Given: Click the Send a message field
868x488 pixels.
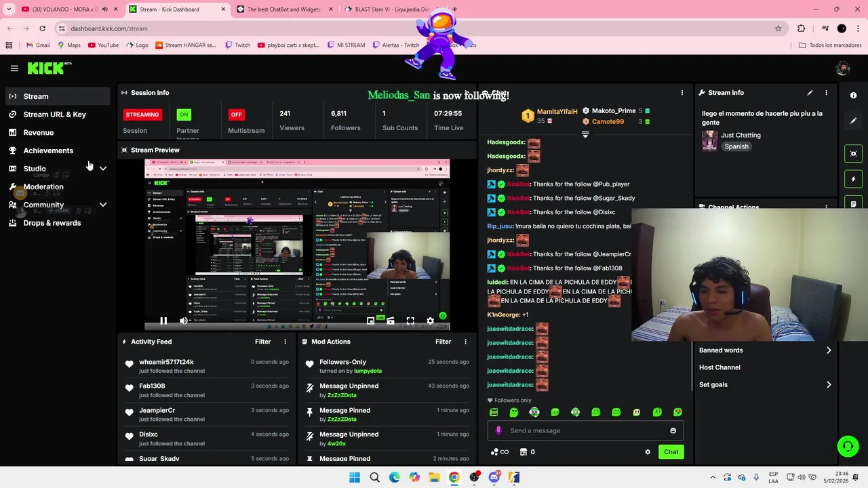Looking at the screenshot, I should [x=585, y=430].
